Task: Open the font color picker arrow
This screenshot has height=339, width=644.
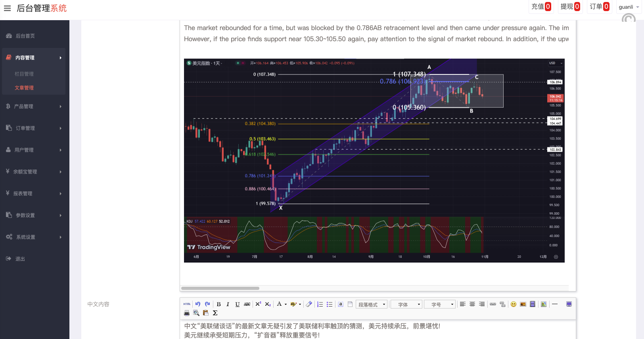Action: tap(286, 305)
